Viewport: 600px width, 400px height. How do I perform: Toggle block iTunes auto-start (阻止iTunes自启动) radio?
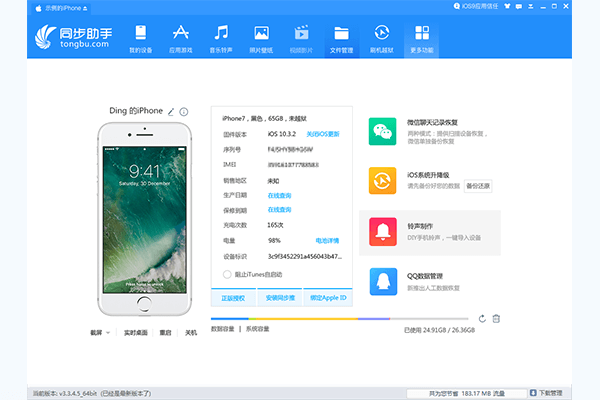(x=227, y=274)
